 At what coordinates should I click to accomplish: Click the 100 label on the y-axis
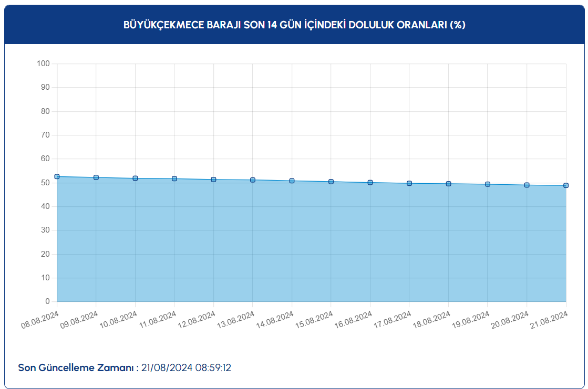coord(43,64)
